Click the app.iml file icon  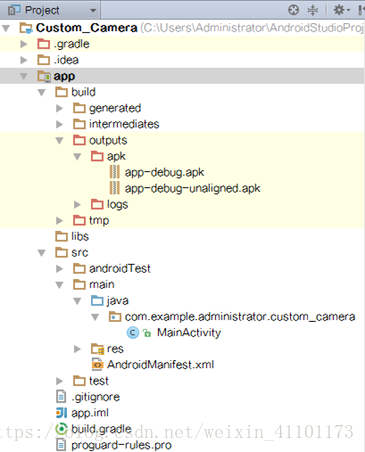61,413
